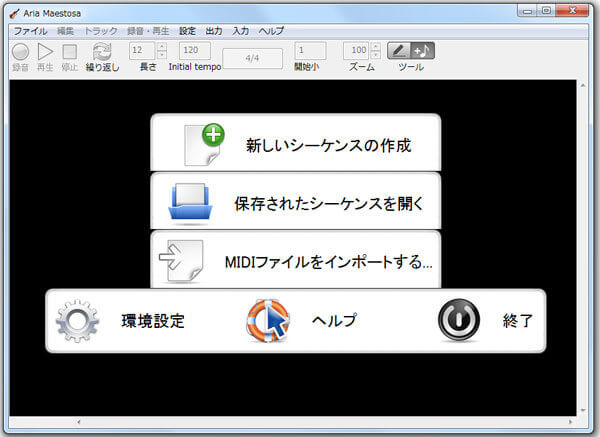Viewport: 600px width, 437px height.
Task: Click the 4/4 time signature button
Action: coord(252,58)
